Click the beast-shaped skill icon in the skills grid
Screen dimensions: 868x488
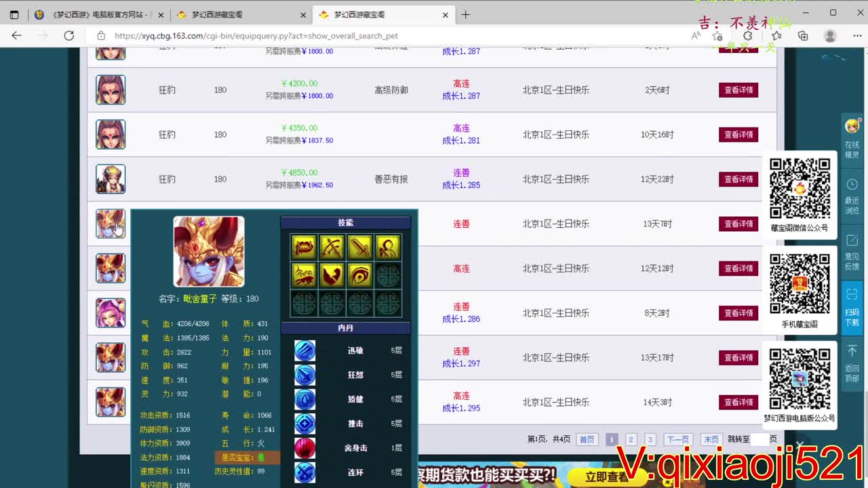point(304,276)
